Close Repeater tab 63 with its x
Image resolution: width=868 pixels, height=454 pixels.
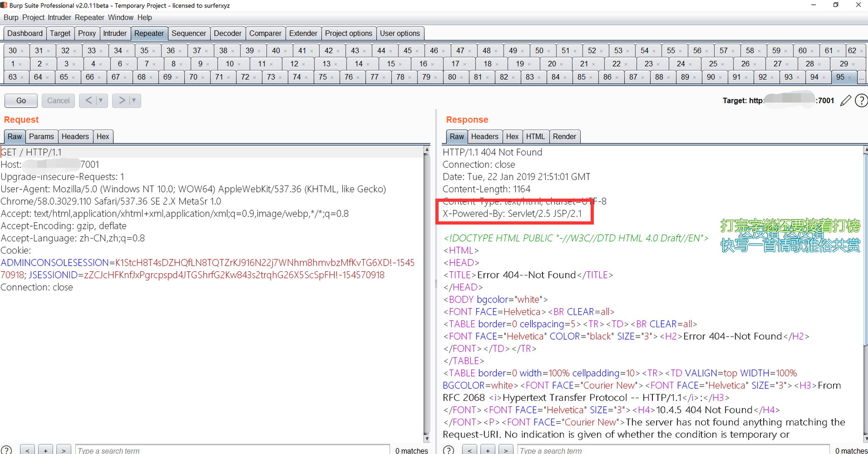[x=22, y=77]
